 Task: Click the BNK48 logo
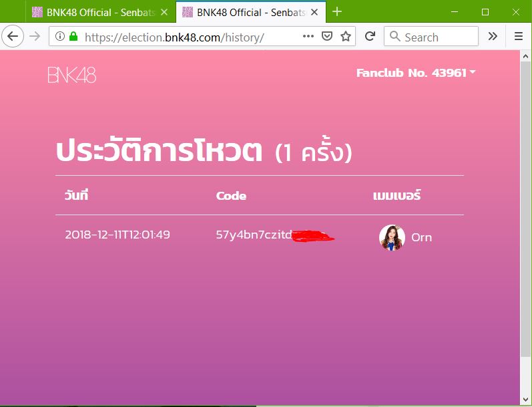pos(72,75)
